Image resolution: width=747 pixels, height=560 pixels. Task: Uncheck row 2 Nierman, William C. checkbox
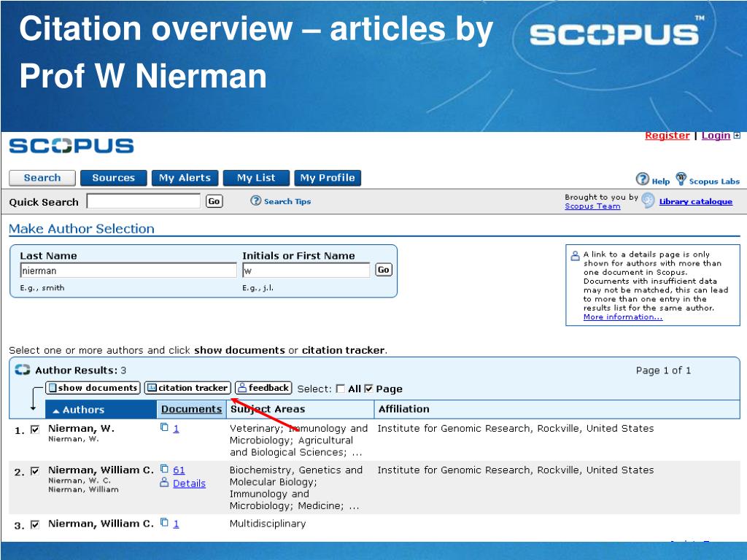click(x=35, y=471)
